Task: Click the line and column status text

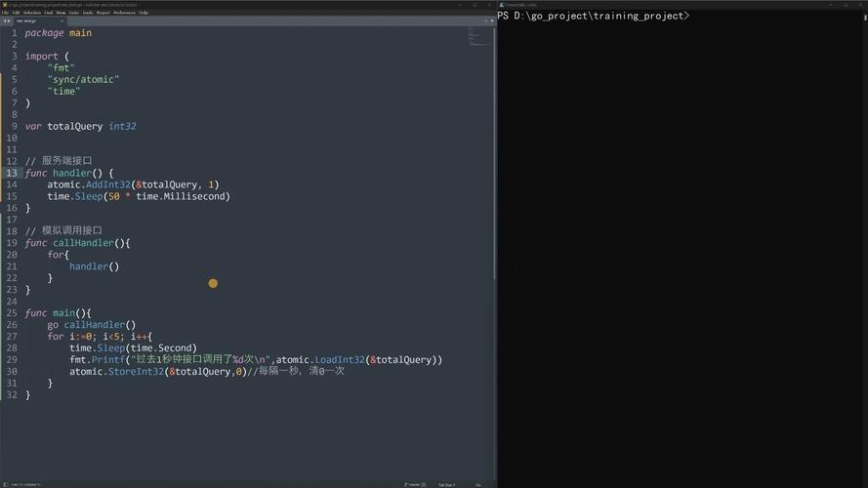Action: [25, 485]
